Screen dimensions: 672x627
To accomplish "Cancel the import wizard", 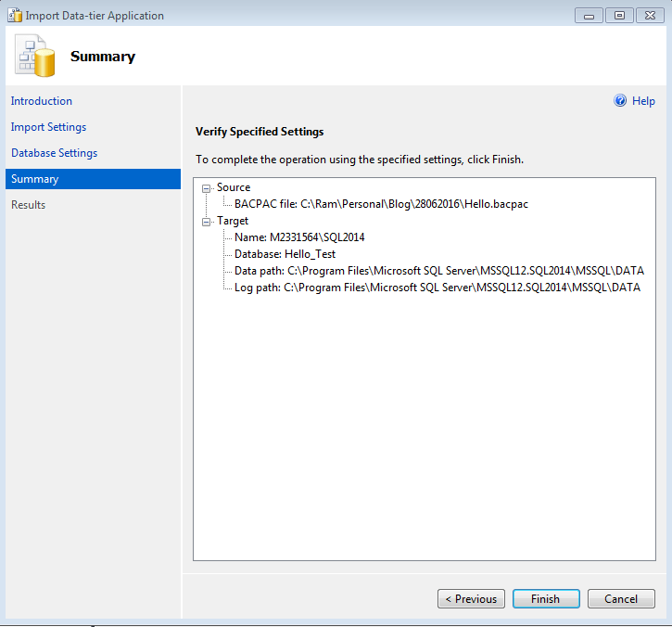I will (621, 599).
